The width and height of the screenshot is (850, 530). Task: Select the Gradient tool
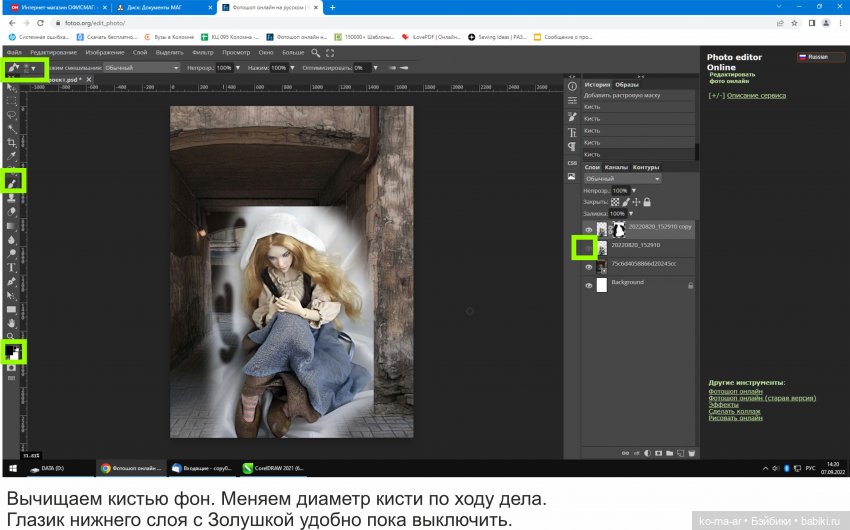pyautogui.click(x=11, y=226)
